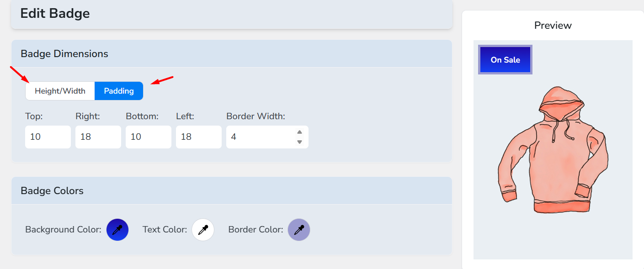The image size is (644, 269).
Task: Select the Left padding input field
Action: point(199,137)
